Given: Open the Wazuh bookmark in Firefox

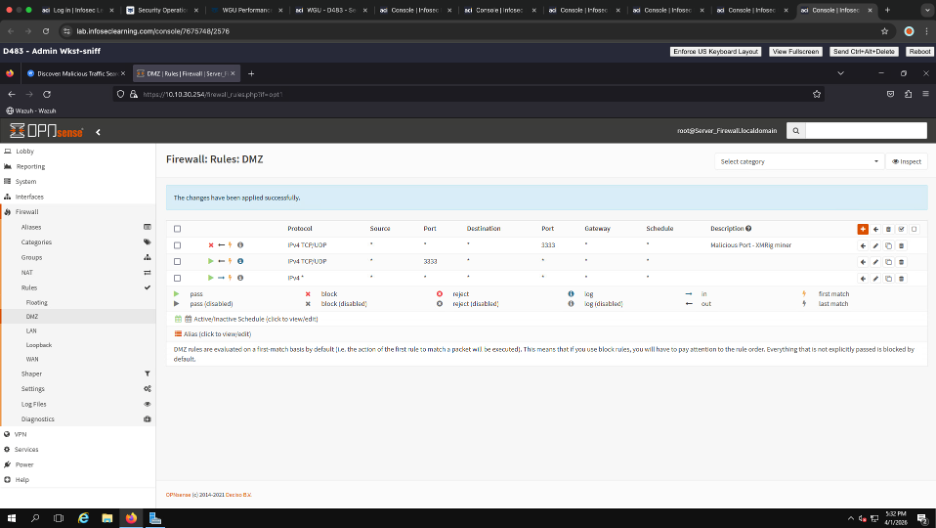Looking at the screenshot, I should pos(31,111).
